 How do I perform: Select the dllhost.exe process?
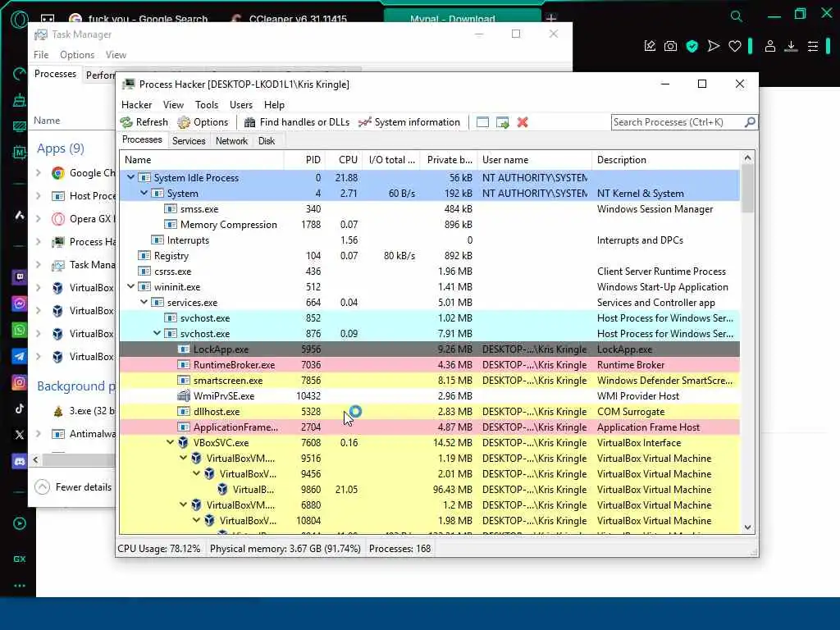point(430,412)
